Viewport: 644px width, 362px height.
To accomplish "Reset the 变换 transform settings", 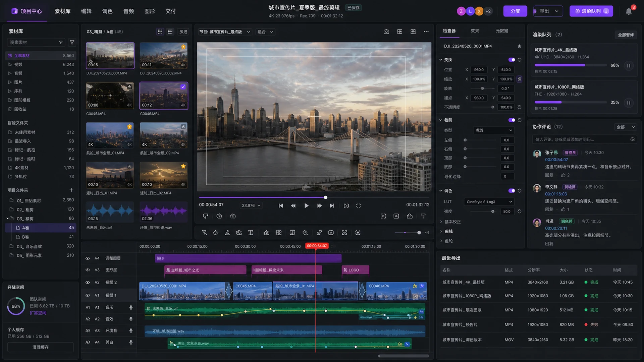I will 520,60.
